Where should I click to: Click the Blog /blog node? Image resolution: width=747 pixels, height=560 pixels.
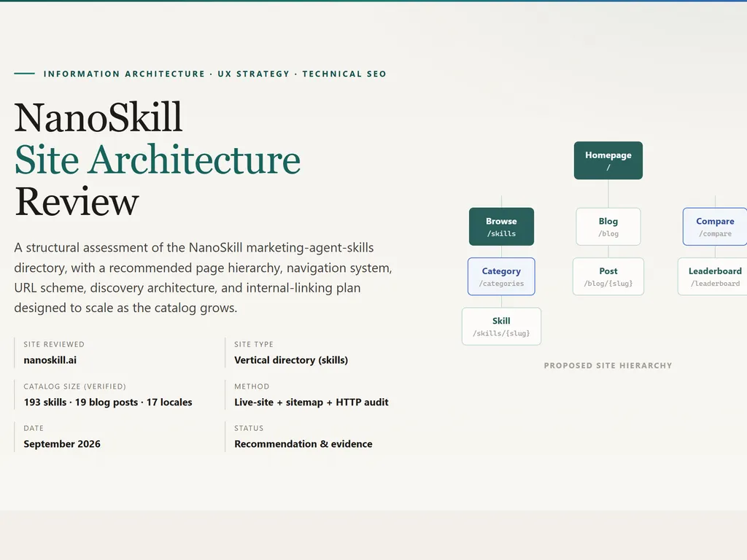608,227
